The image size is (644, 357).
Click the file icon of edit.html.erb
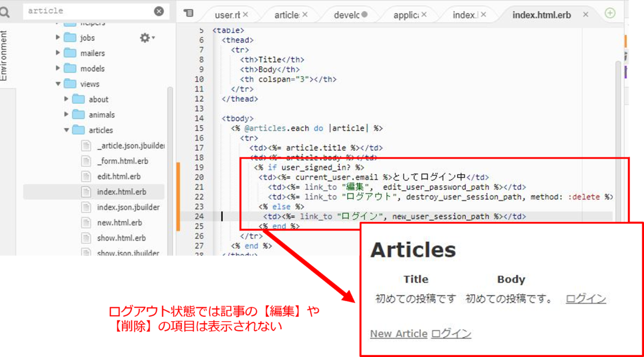pos(86,176)
